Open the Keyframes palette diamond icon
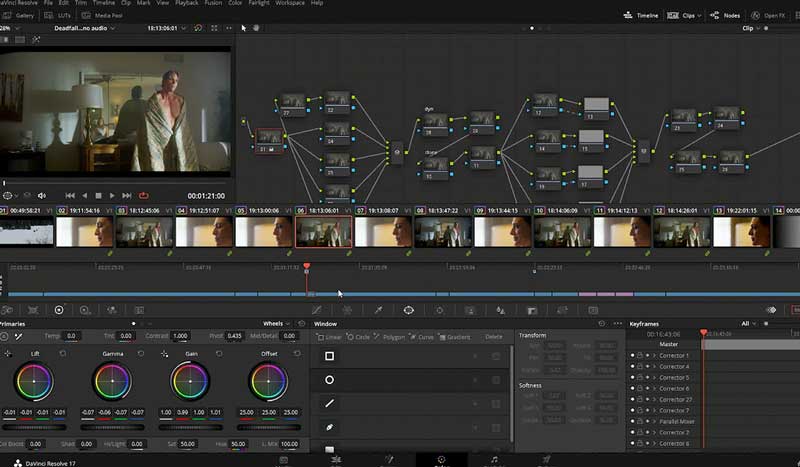Screen dimensions: 800x467 (x=771, y=310)
